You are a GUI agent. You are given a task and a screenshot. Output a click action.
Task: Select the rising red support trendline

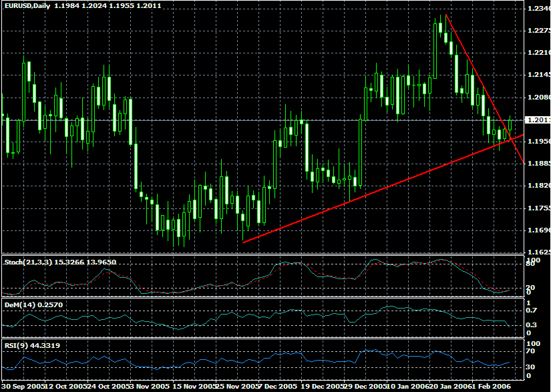coord(383,188)
